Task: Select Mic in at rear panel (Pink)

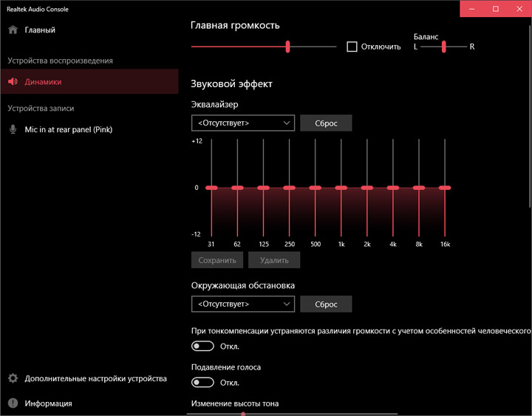Action: 89,129
